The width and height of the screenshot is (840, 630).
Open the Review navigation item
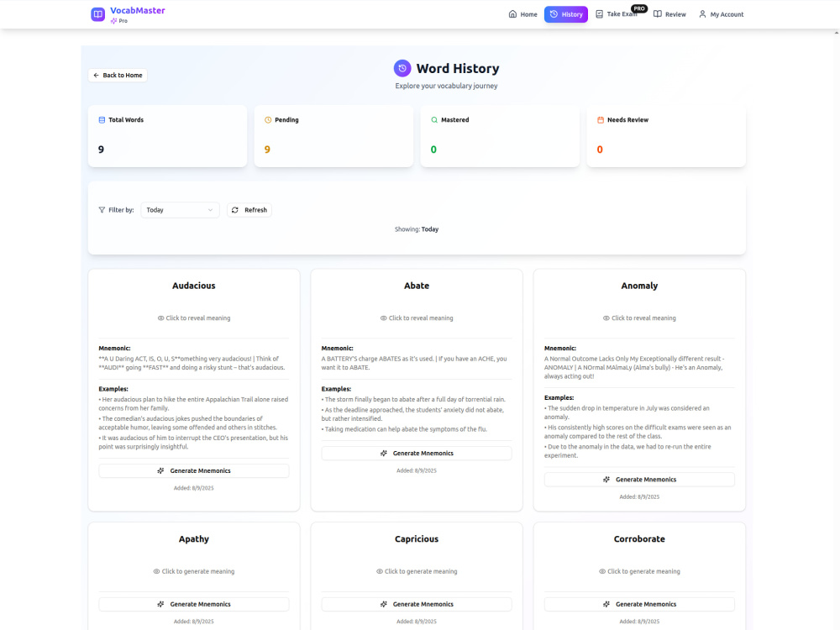(x=669, y=14)
